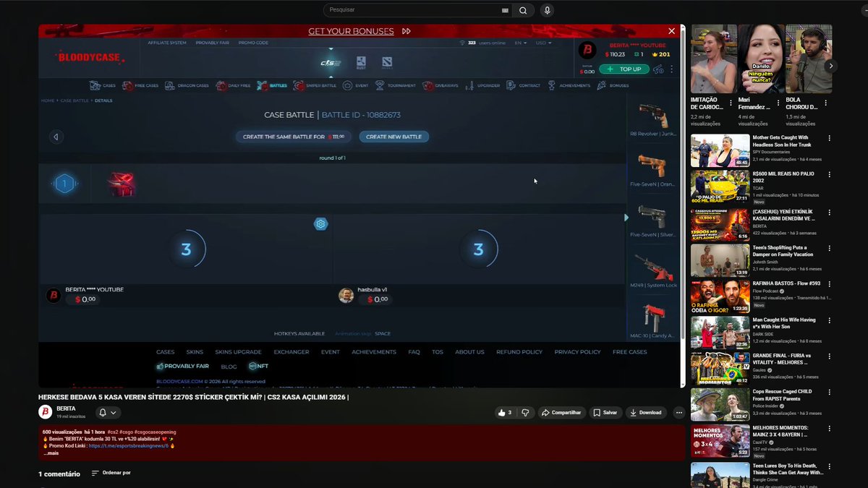Open options for Mother Gets Caught video

point(830,138)
